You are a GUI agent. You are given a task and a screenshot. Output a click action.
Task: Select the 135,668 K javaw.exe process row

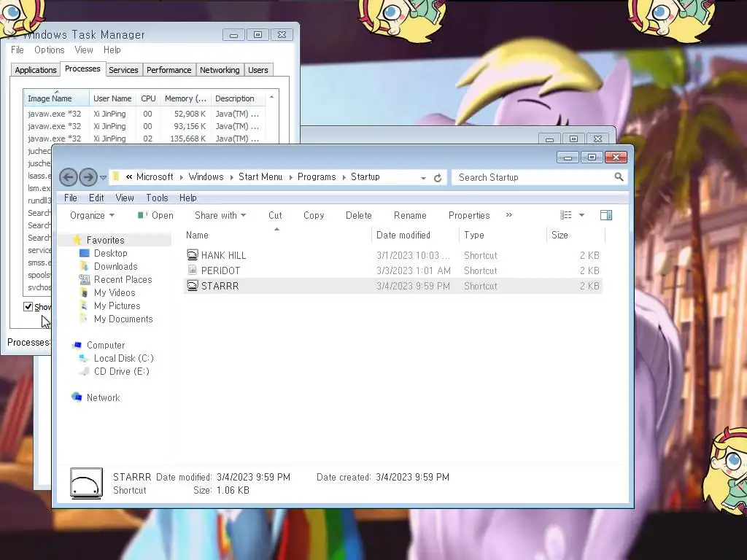[144, 138]
